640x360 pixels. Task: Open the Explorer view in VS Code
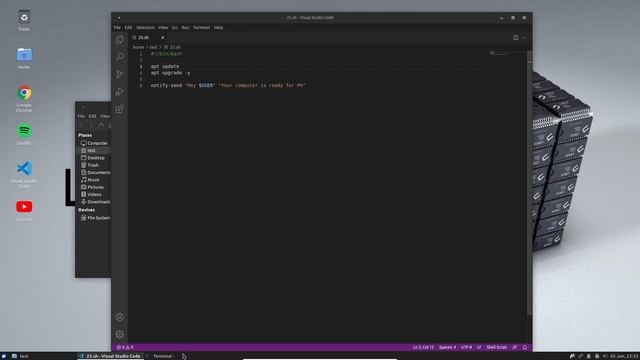pos(119,40)
